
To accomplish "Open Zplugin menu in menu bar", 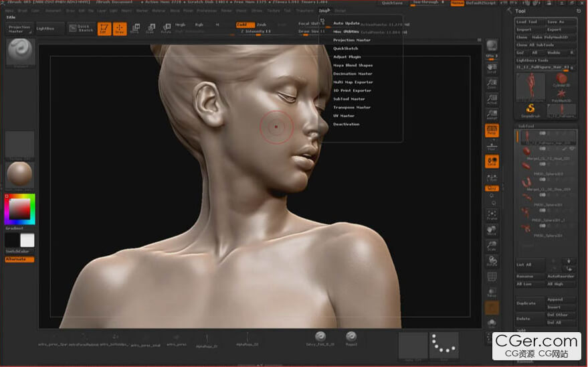I will tap(324, 11).
